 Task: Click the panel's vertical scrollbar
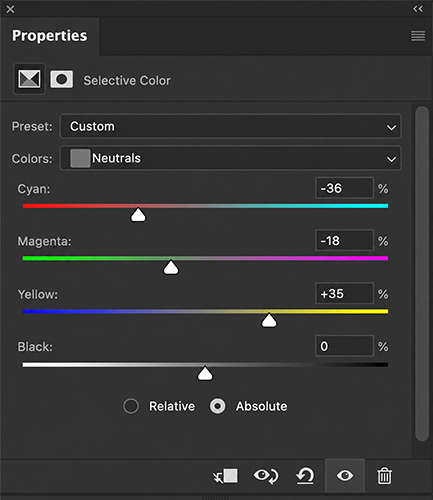[422, 273]
